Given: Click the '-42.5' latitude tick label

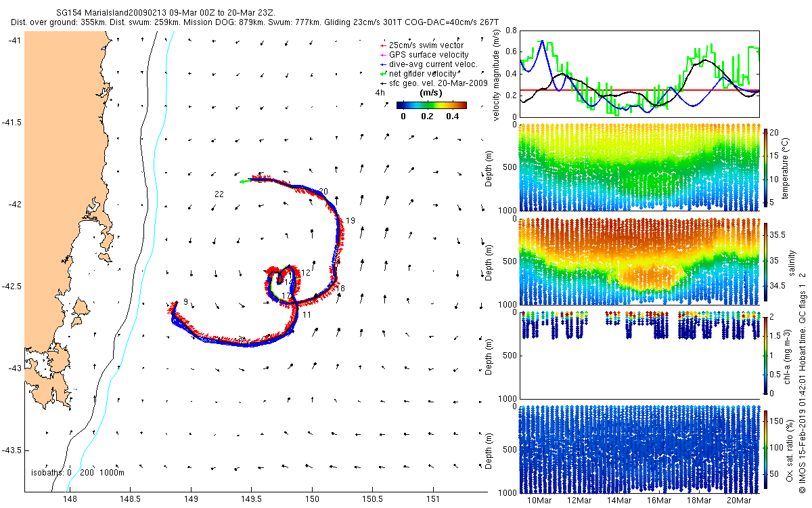Looking at the screenshot, I should pos(12,287).
